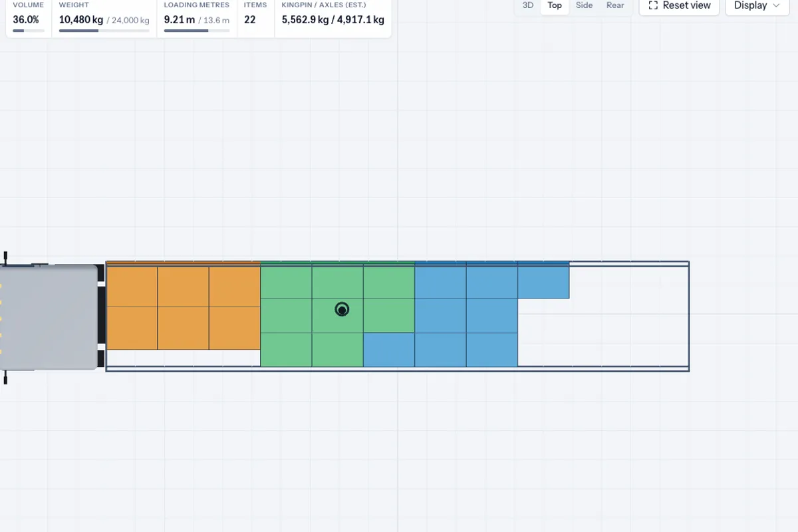The width and height of the screenshot is (798, 532).
Task: Click the weight progress bar
Action: coord(104,31)
